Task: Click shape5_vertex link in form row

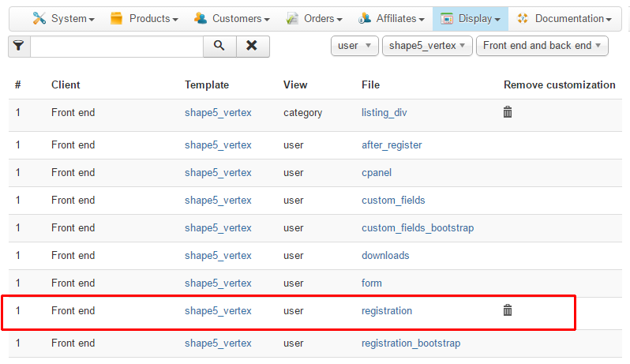Action: pyautogui.click(x=218, y=283)
